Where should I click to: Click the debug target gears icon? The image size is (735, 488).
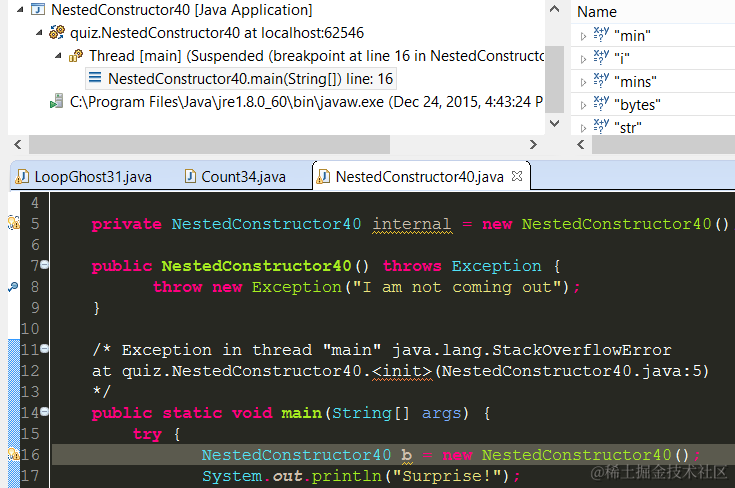click(x=57, y=32)
